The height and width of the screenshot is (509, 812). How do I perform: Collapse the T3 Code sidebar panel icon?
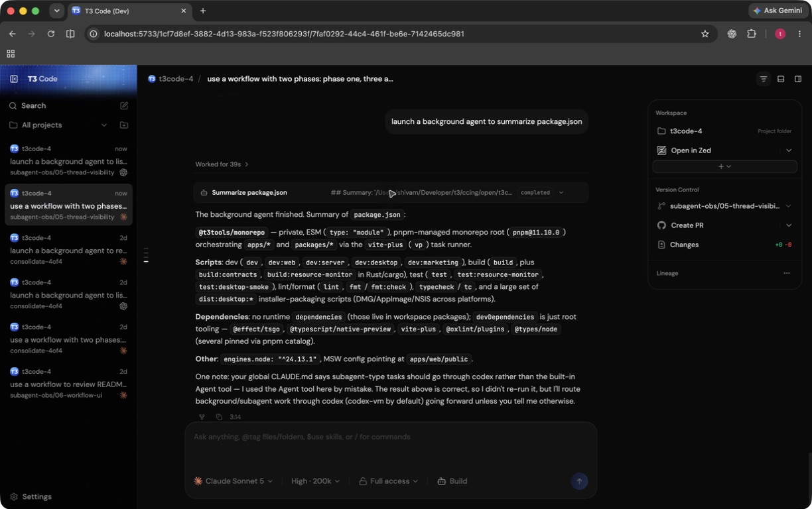click(14, 79)
